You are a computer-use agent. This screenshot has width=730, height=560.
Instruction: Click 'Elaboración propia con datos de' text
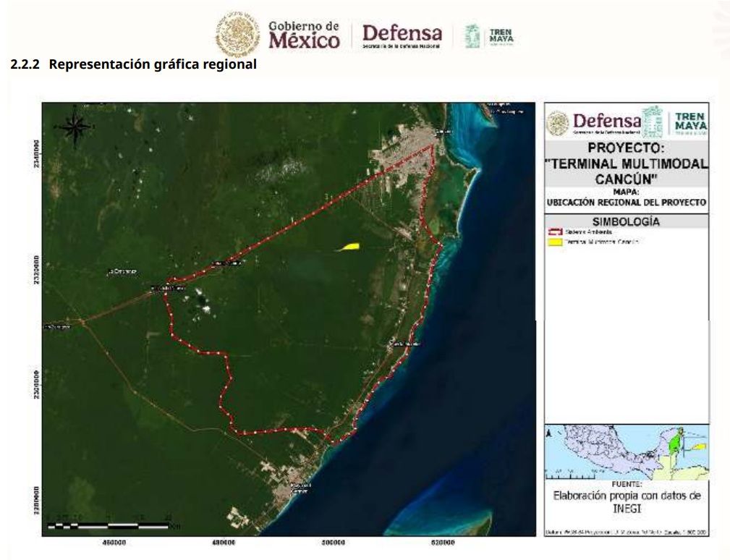[627, 496]
